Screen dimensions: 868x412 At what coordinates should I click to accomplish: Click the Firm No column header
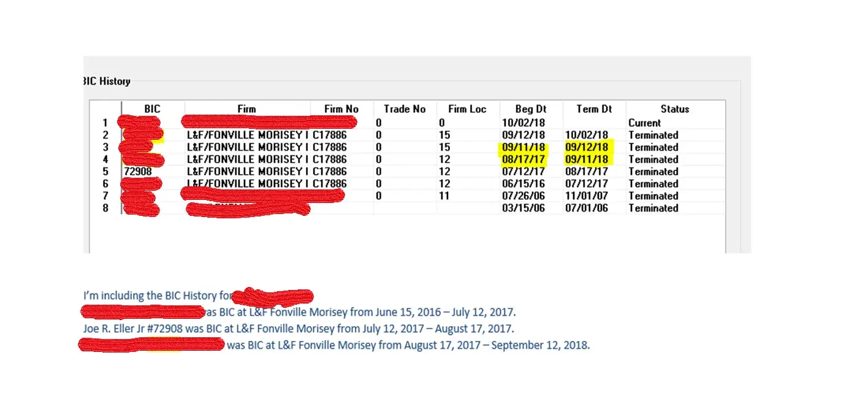coord(341,109)
